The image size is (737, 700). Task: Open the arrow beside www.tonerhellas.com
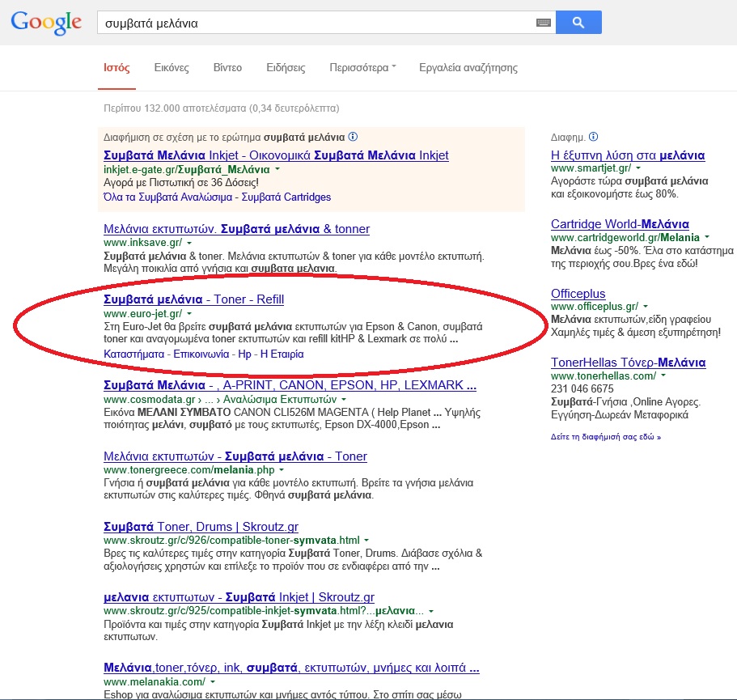(663, 375)
